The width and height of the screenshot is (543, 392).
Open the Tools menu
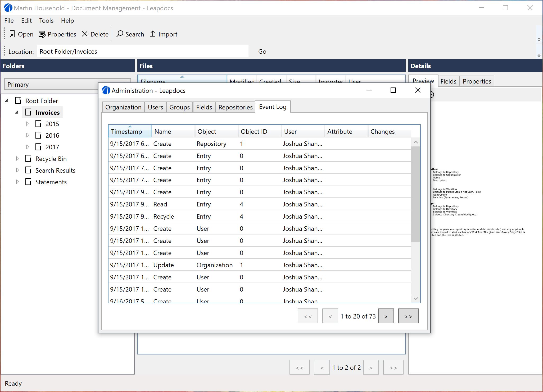point(46,21)
